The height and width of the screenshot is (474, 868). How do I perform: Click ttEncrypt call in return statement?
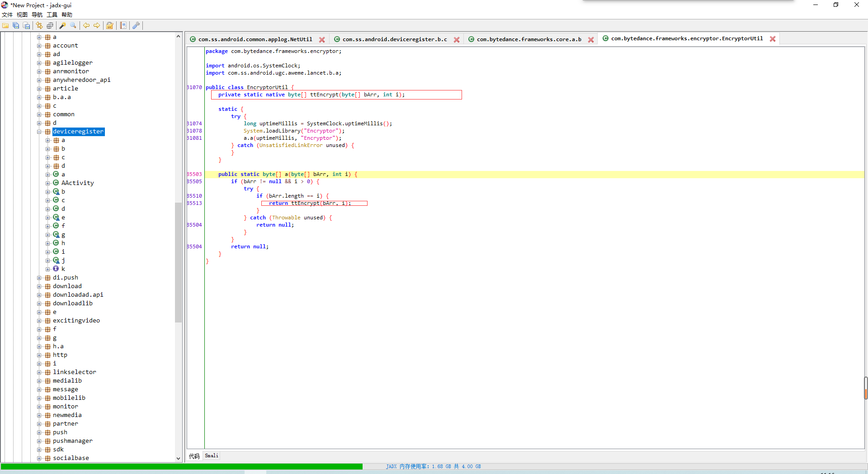coord(305,203)
